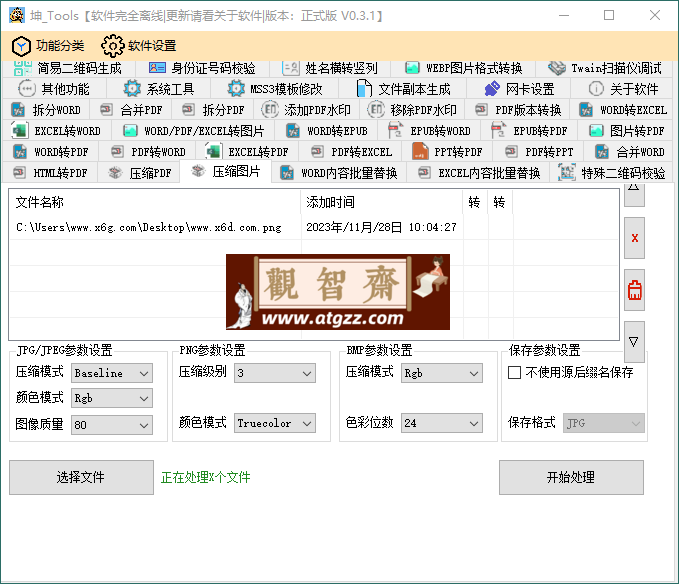Expand BMP 压缩模式 Rgb dropdown
Image resolution: width=679 pixels, height=584 pixels.
coord(442,373)
